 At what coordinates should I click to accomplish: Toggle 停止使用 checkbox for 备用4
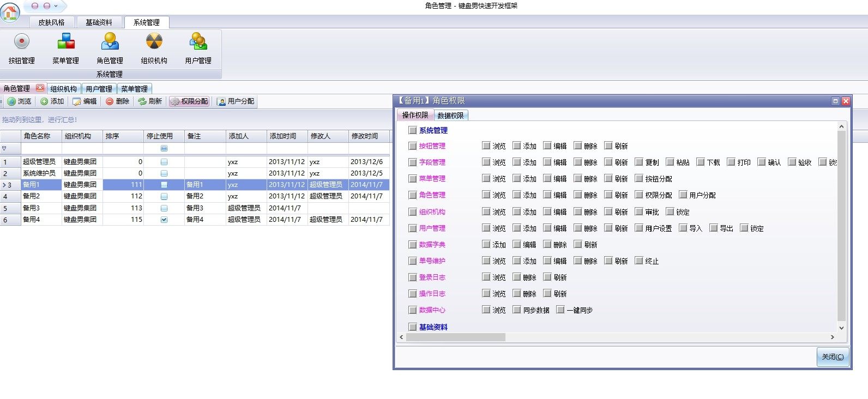pos(164,220)
